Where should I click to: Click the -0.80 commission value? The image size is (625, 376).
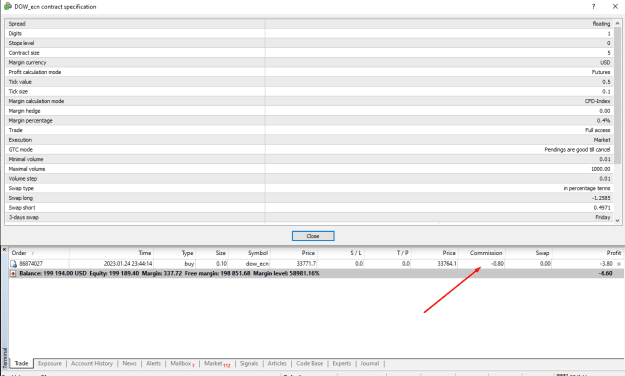[x=497, y=264]
